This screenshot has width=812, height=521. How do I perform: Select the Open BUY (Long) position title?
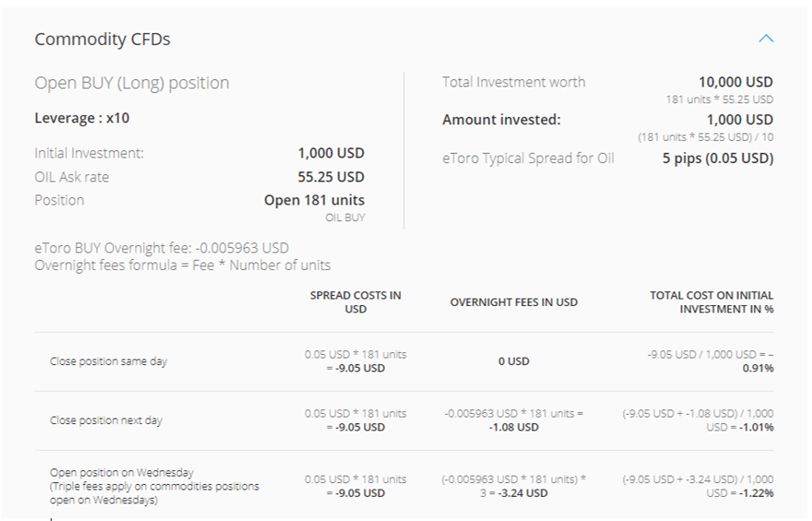tap(132, 83)
